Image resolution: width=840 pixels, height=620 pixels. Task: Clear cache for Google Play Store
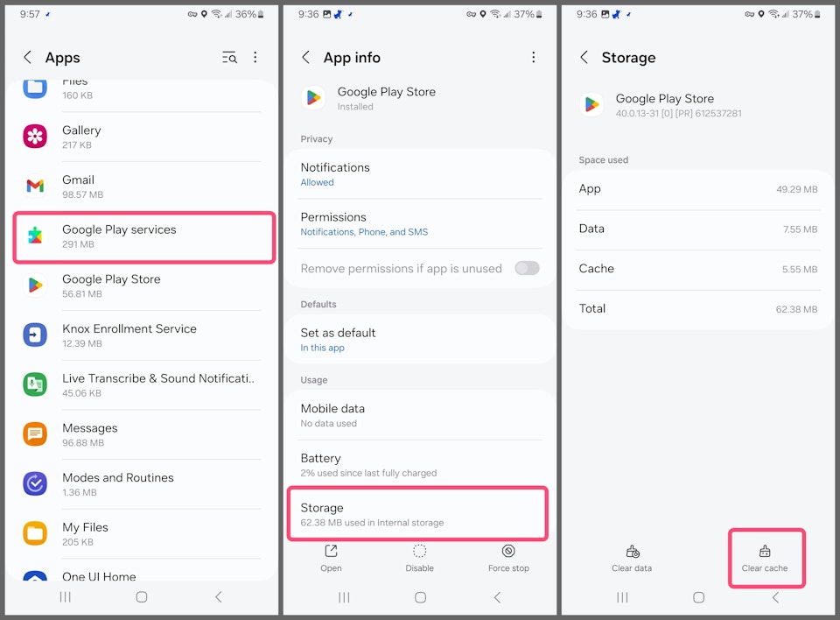[765, 559]
